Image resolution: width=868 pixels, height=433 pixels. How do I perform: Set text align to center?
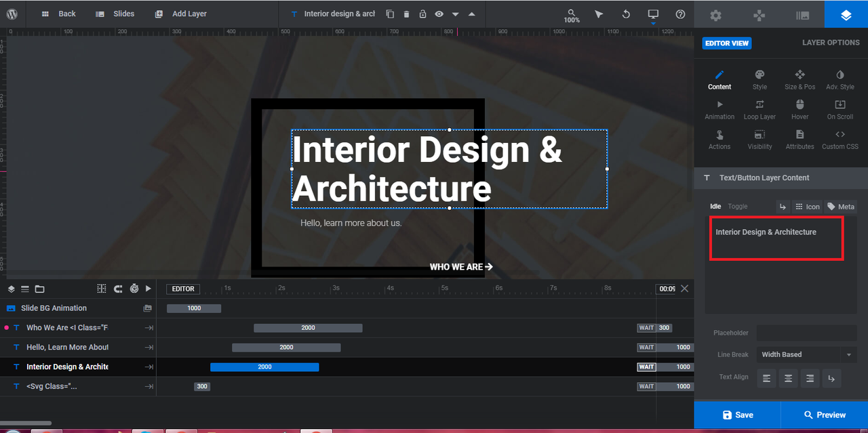788,378
